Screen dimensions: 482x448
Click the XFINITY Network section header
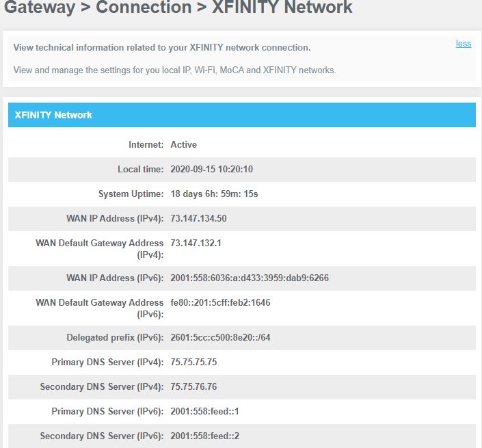(x=53, y=115)
